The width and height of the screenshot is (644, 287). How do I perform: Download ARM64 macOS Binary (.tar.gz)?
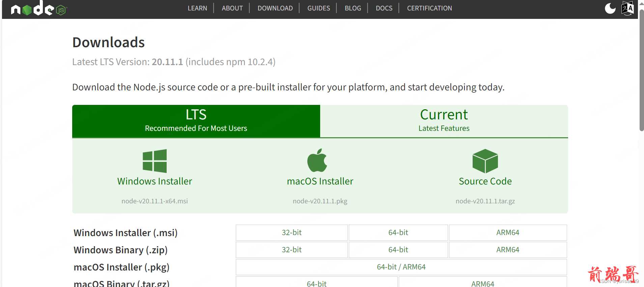pos(483,282)
